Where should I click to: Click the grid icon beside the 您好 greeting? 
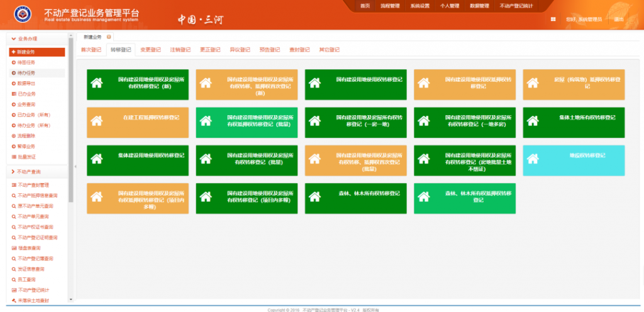553,19
